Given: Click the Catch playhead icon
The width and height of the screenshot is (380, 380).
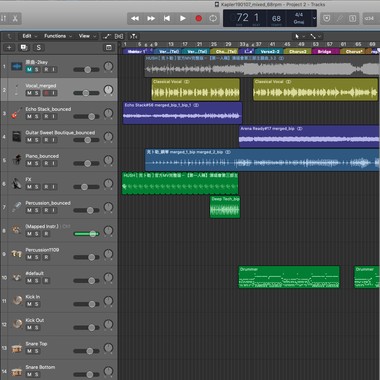Looking at the screenshot, I should (133, 36).
